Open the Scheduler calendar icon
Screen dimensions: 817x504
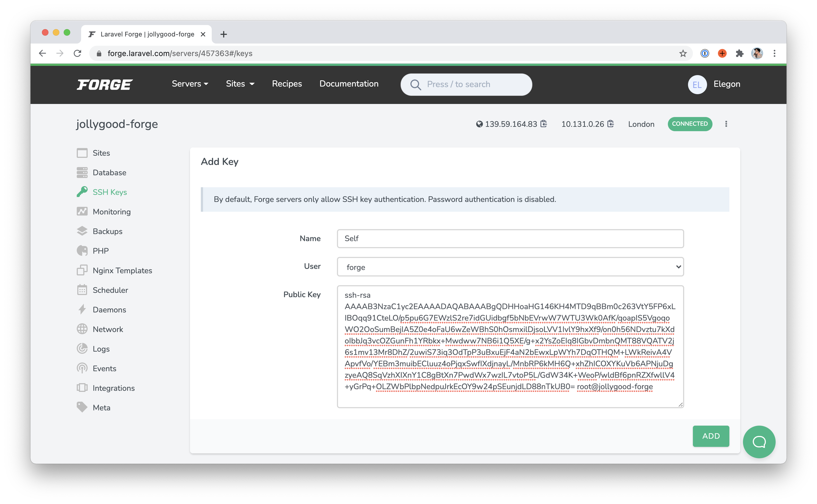[82, 290]
